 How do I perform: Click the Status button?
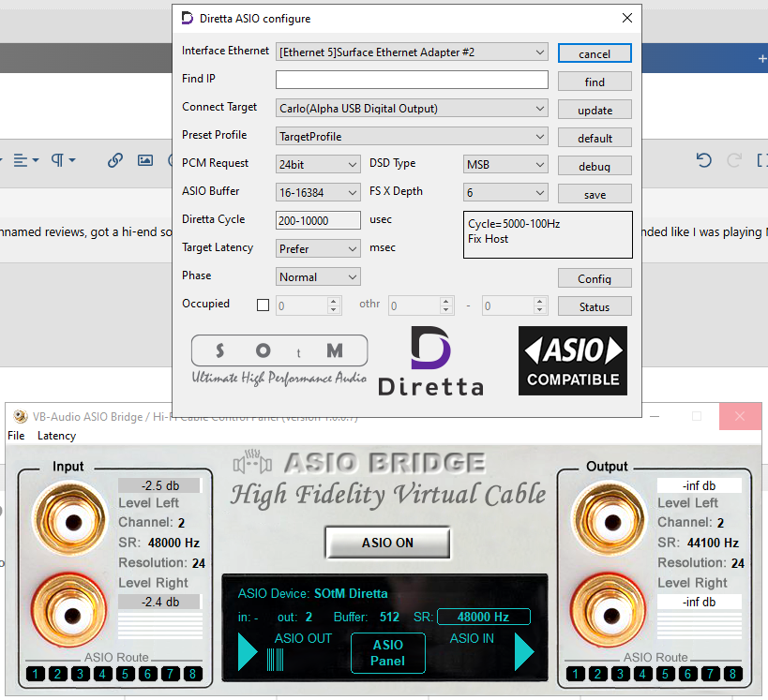pyautogui.click(x=595, y=306)
